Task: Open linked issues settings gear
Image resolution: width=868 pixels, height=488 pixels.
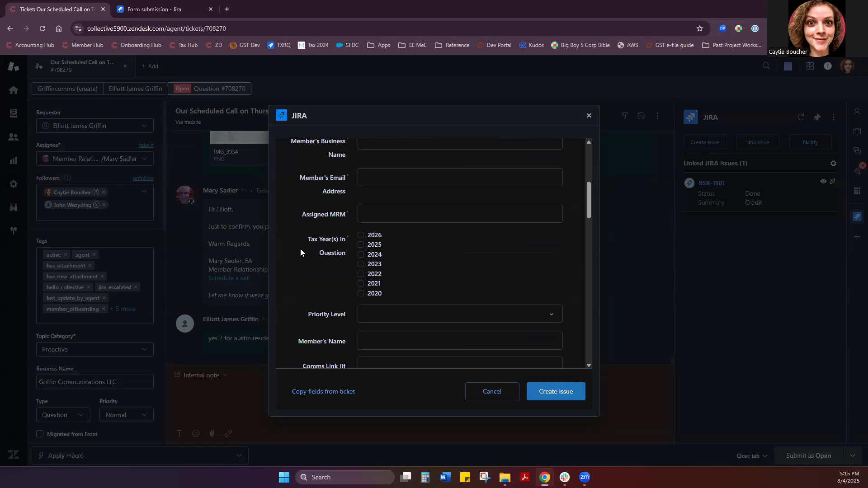Action: click(833, 164)
